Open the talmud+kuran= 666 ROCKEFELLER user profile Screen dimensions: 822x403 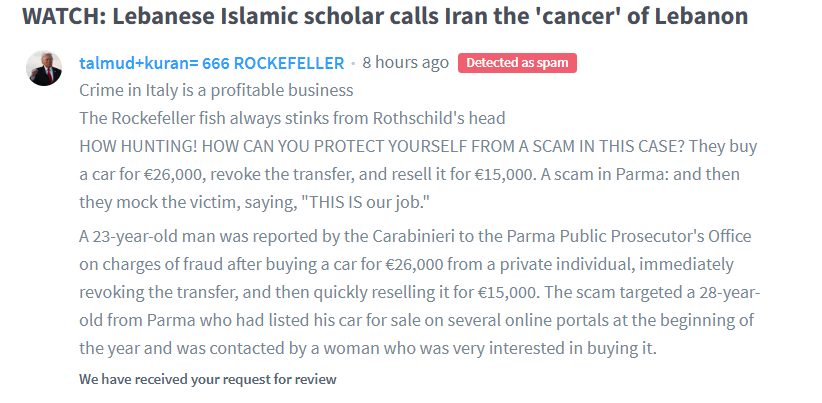pyautogui.click(x=212, y=63)
